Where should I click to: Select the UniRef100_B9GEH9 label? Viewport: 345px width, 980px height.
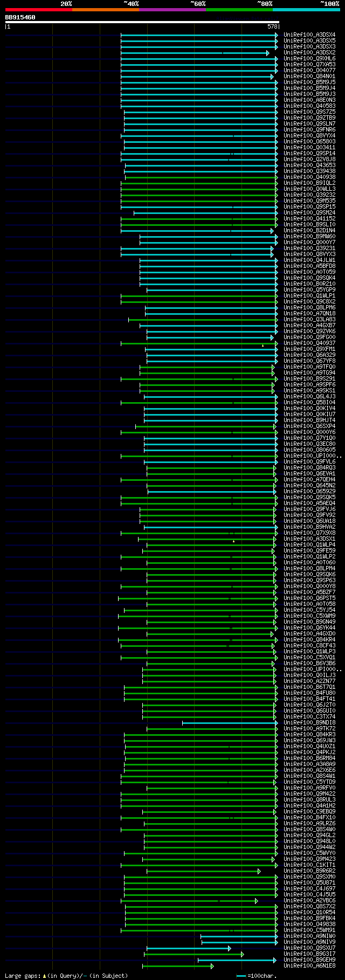[309, 960]
